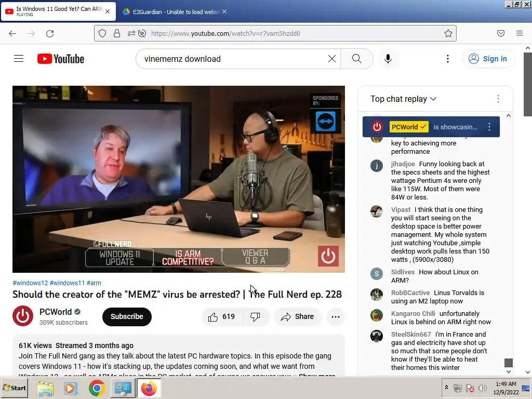Show more of the video description

[317, 375]
